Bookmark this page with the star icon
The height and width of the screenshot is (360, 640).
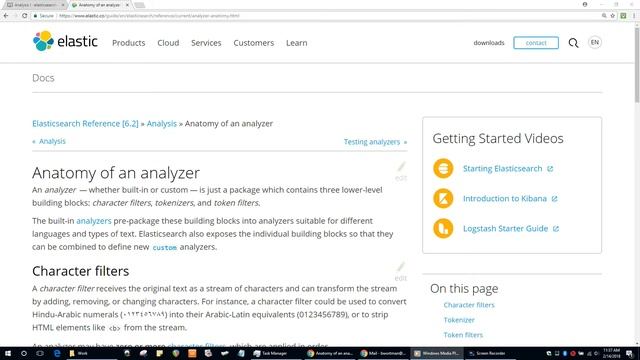pyautogui.click(x=613, y=16)
